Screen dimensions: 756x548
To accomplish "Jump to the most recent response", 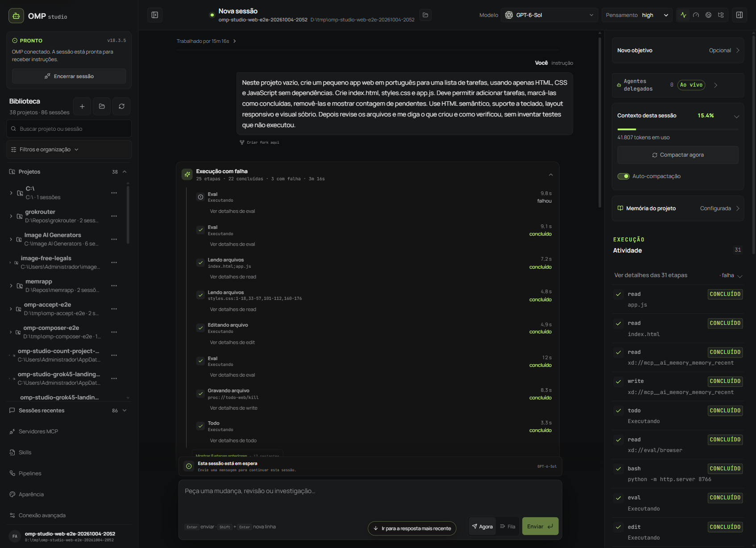I will [x=412, y=528].
